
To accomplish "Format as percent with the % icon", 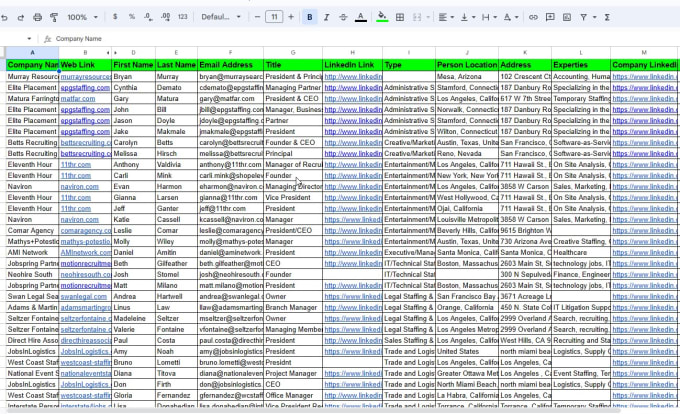I will (132, 17).
